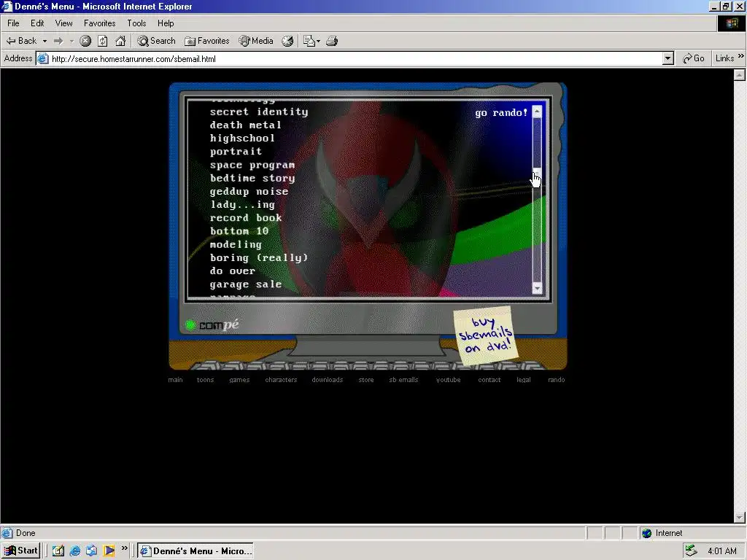
Task: Go to 'downloads' in site navigation
Action: pos(328,379)
